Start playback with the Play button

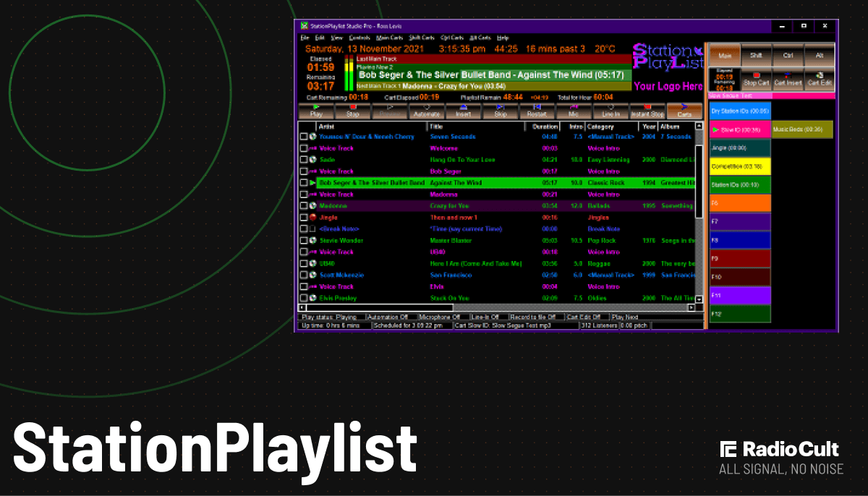point(316,111)
